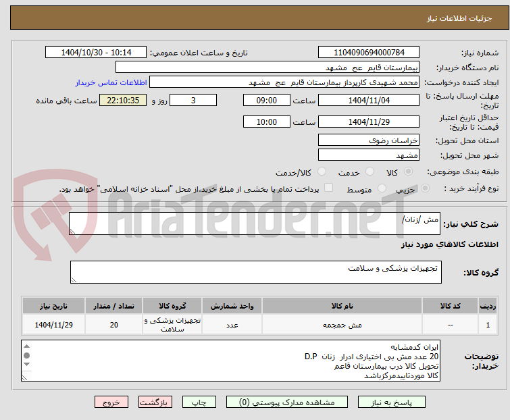
Task: Click the تجهیزات پزشکی و سلامت table cell
Action: pyautogui.click(x=172, y=325)
